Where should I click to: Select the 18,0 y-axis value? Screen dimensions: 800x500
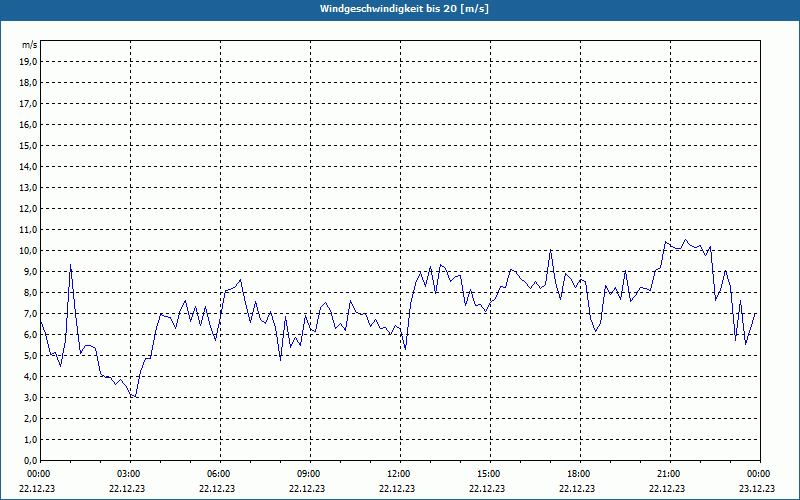coord(28,83)
